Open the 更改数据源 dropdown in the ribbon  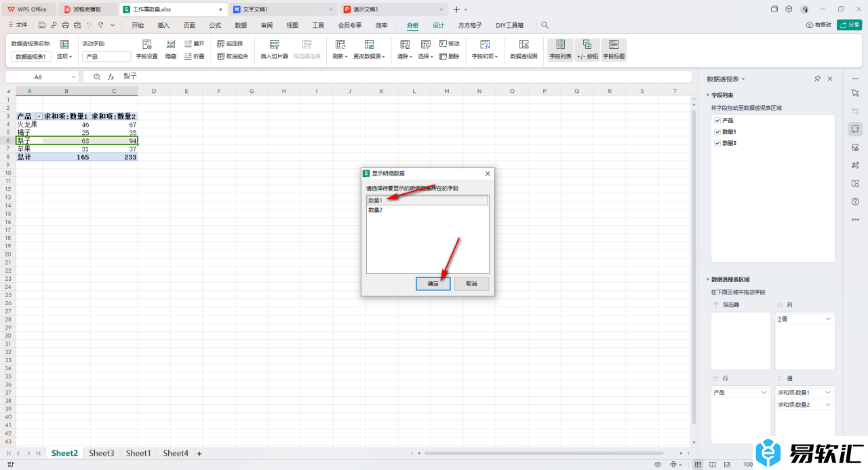[x=369, y=56]
